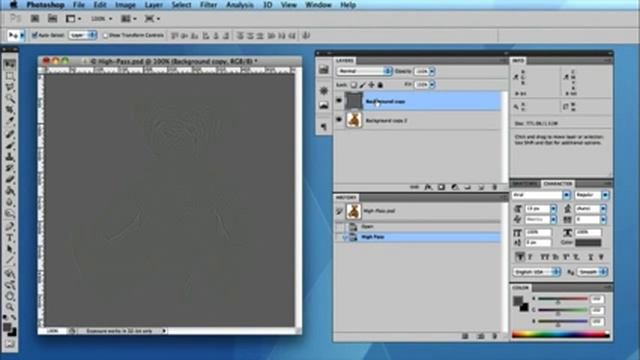The height and width of the screenshot is (360, 640).
Task: Click the foreground color swatch in toolbox
Action: click(7, 327)
